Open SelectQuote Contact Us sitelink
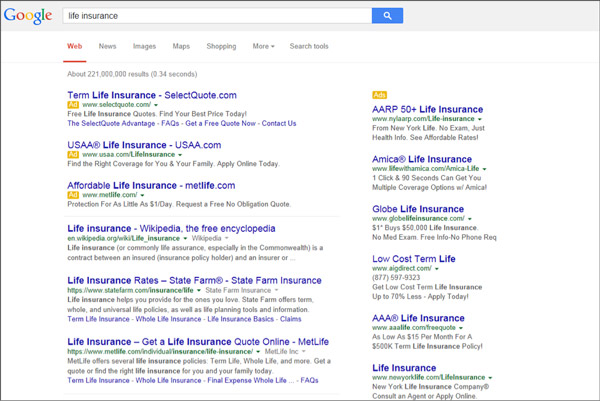 [x=279, y=123]
